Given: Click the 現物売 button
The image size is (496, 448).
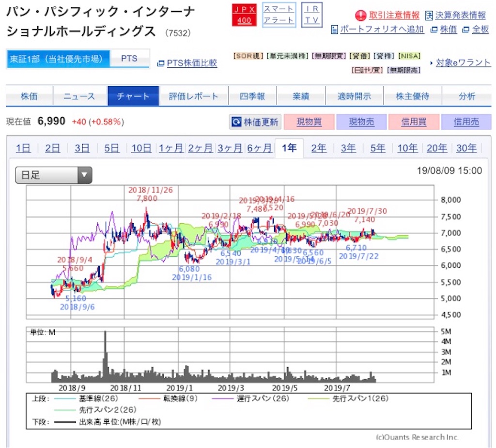Looking at the screenshot, I should [x=361, y=122].
